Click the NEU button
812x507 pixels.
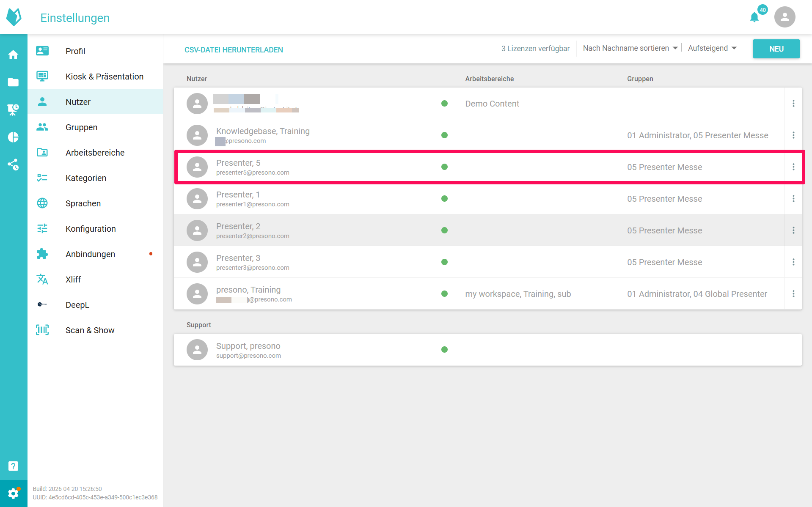tap(776, 49)
